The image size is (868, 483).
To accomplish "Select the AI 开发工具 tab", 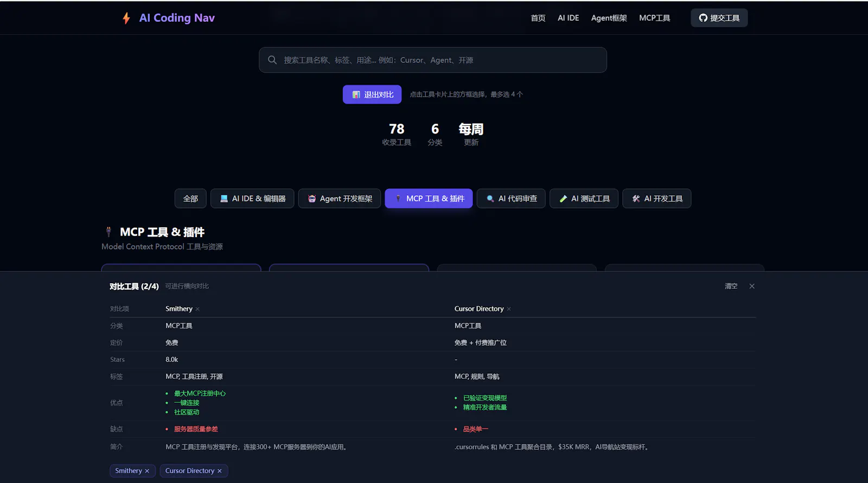I will click(656, 199).
